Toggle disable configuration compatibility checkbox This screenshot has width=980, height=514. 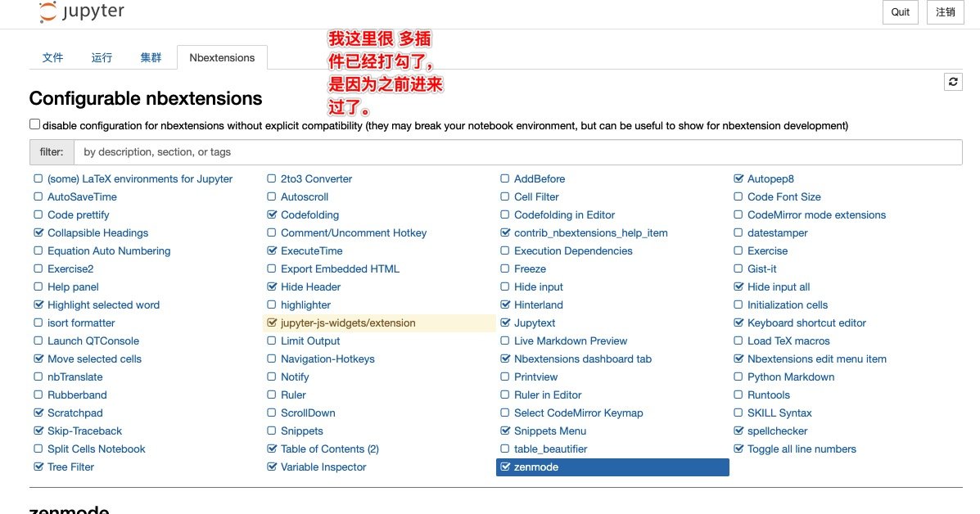coord(35,124)
